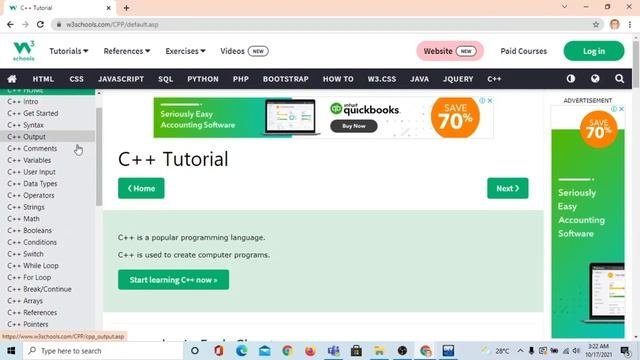This screenshot has width=640, height=360.
Task: Expand the Tutorials dropdown
Action: [x=69, y=51]
